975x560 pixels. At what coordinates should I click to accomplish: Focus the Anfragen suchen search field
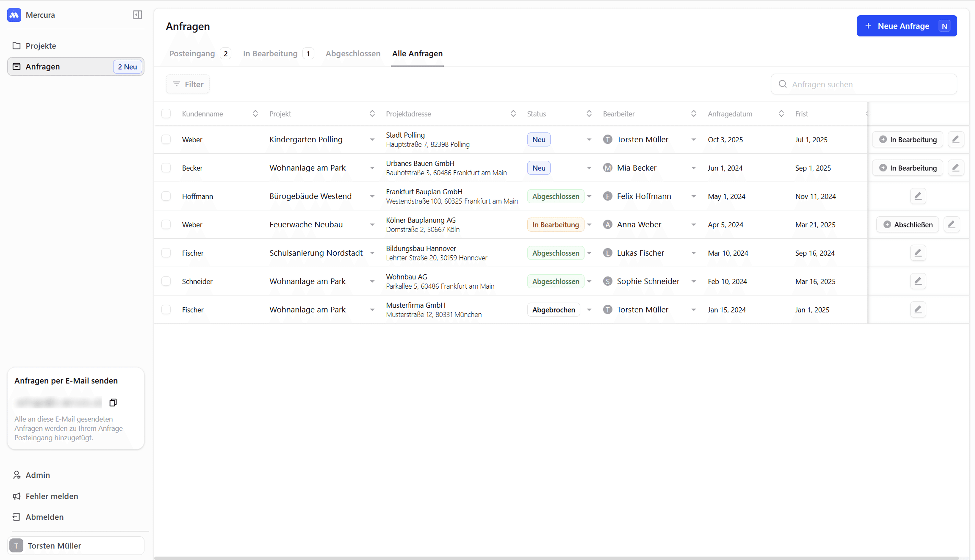(x=870, y=84)
